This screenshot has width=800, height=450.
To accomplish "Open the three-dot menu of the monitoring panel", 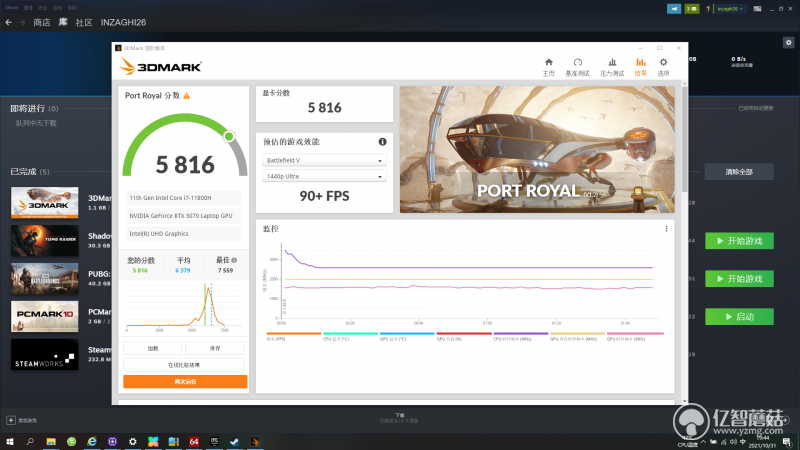I will tap(666, 229).
